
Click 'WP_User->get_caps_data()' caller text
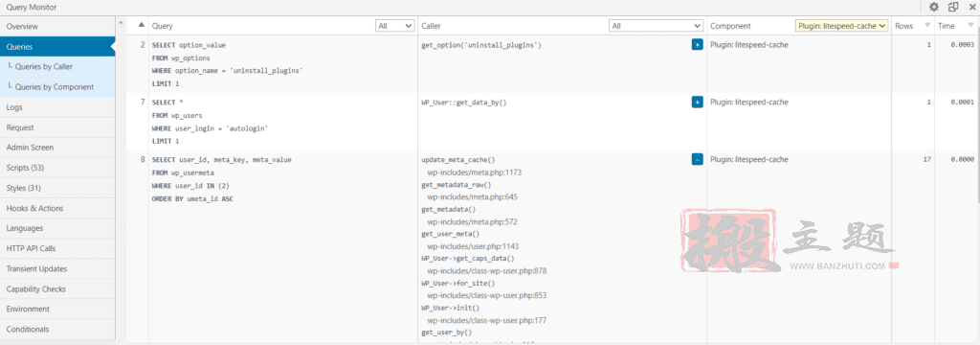468,259
